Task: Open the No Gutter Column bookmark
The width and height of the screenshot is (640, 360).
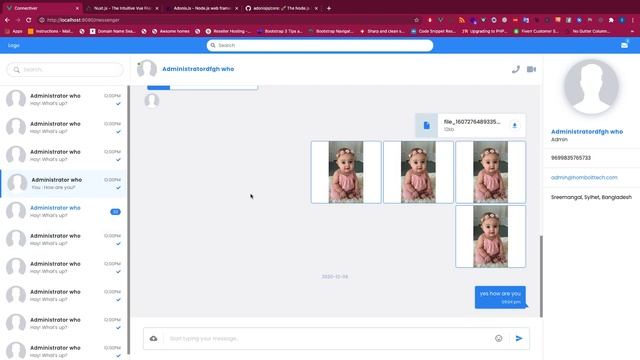Action: coord(587,31)
